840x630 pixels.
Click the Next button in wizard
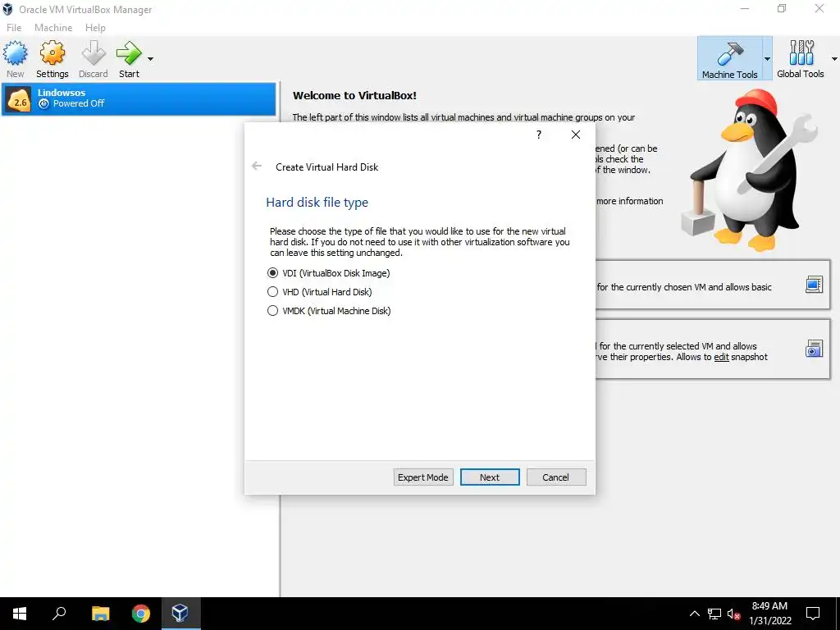point(490,477)
